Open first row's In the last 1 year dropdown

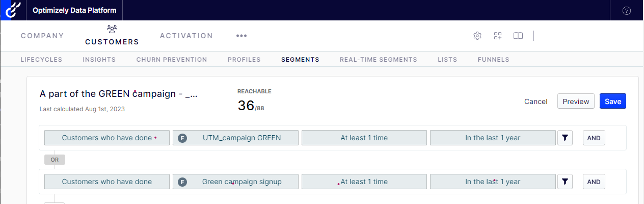tap(493, 138)
